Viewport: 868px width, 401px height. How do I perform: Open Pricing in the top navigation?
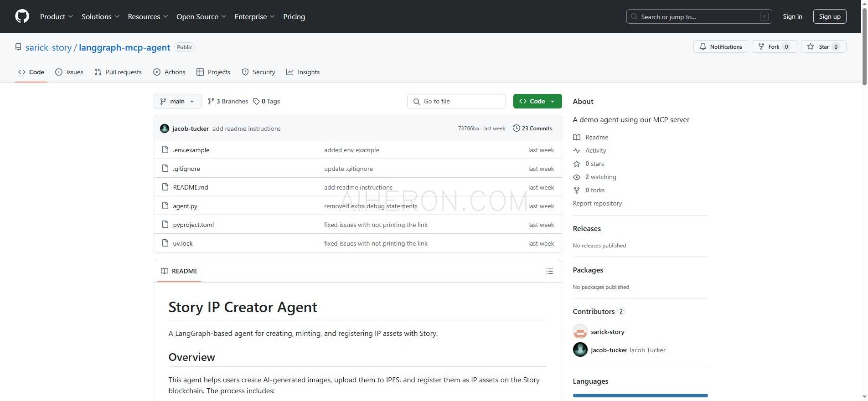[x=294, y=16]
